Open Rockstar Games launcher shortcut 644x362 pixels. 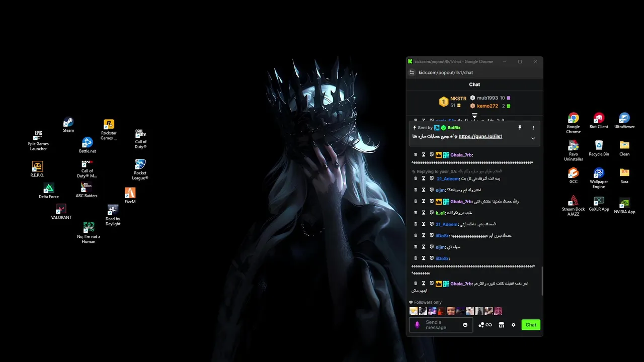pos(109,130)
